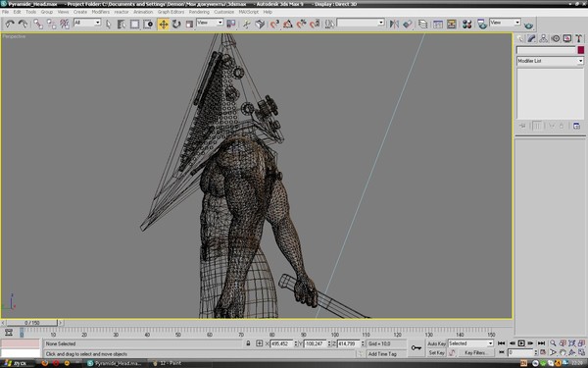This screenshot has height=368, width=588.
Task: Click the Align tool icon
Action: pyautogui.click(x=408, y=24)
